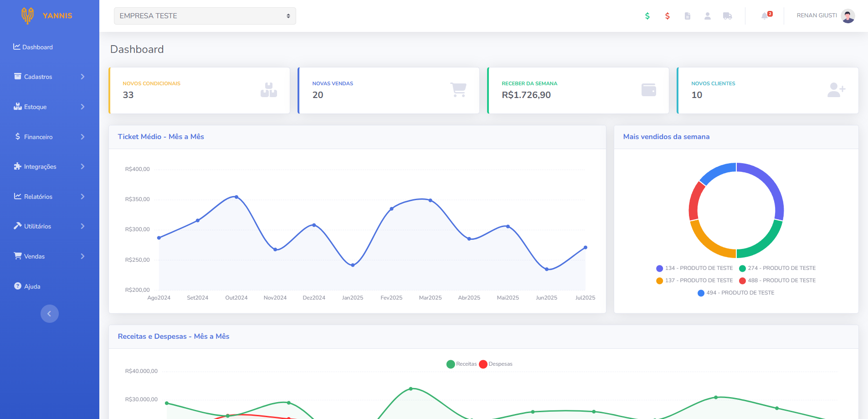Open the Ajuda help link
Image resolution: width=868 pixels, height=419 pixels.
pos(32,286)
